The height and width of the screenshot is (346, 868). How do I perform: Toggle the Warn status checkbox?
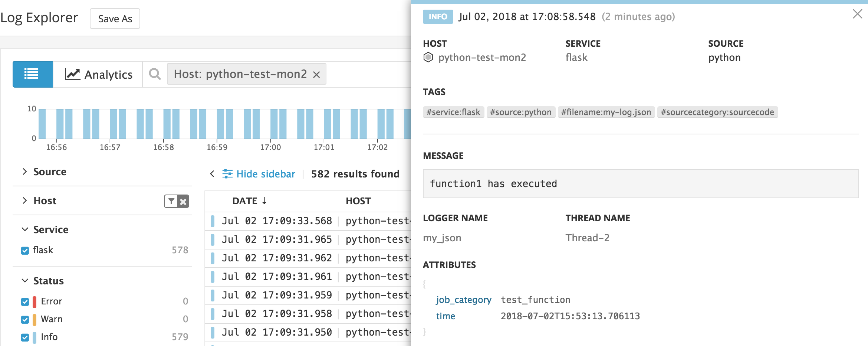click(x=24, y=319)
